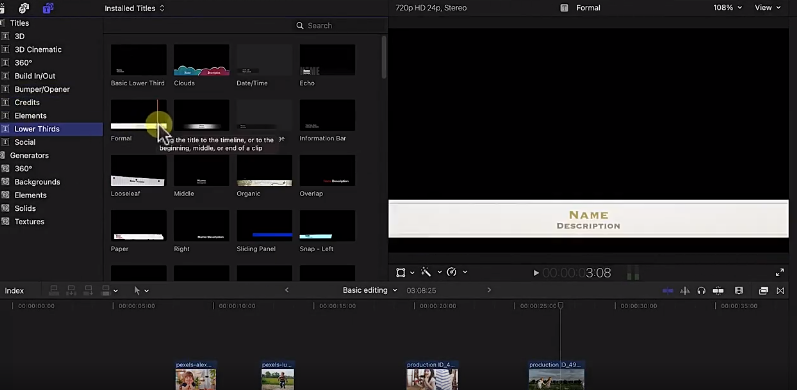Select the Titles and Generators sidebar icon

[48, 8]
